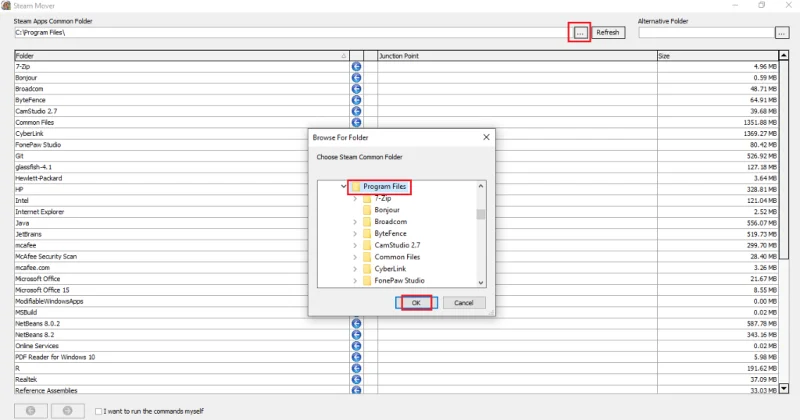The width and height of the screenshot is (800, 420).
Task: Click the Refresh button
Action: click(x=608, y=32)
